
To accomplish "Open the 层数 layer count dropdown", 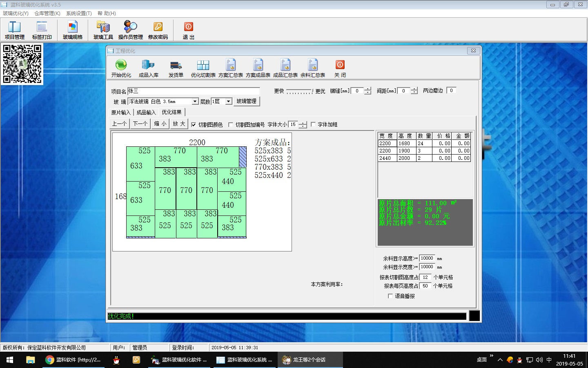I will pos(229,101).
